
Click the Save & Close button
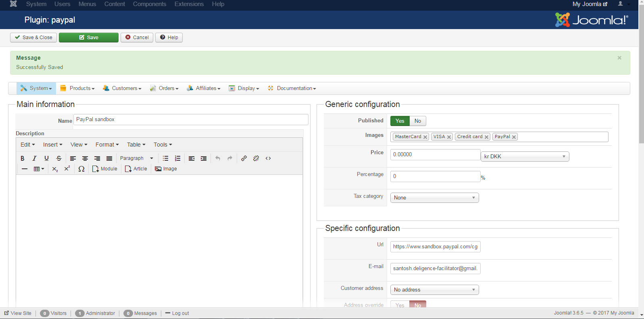click(x=33, y=38)
